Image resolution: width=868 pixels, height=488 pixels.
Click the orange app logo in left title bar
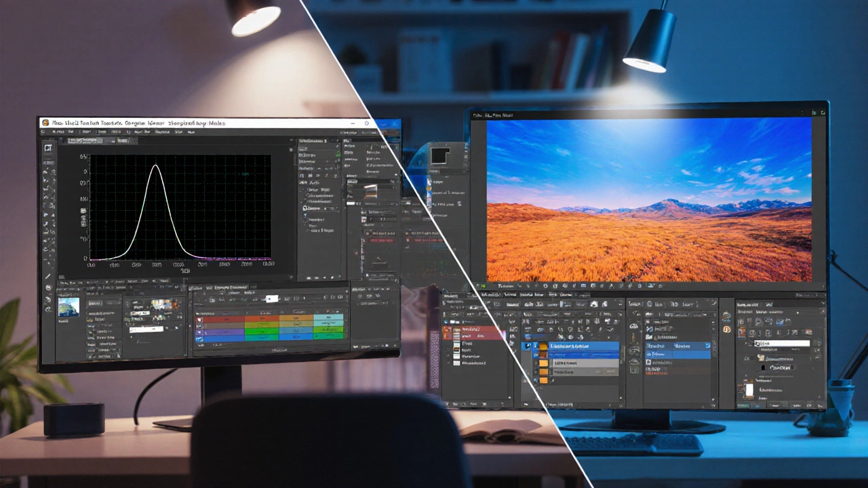[45, 123]
